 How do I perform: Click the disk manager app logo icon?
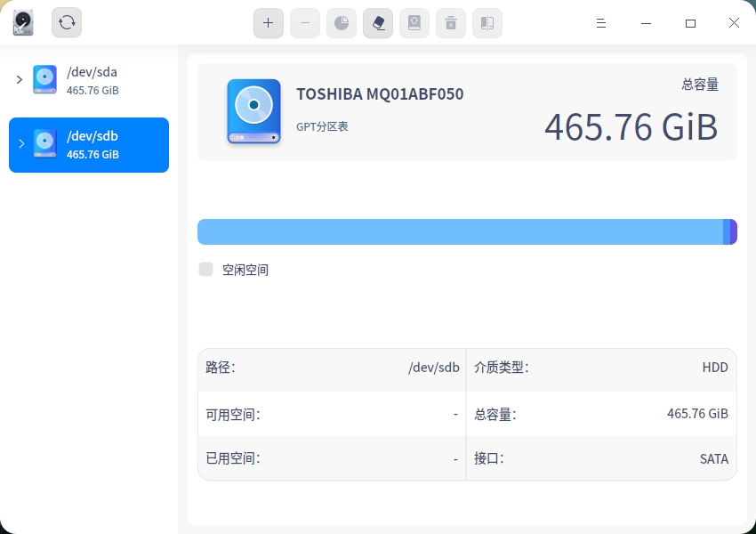click(22, 22)
